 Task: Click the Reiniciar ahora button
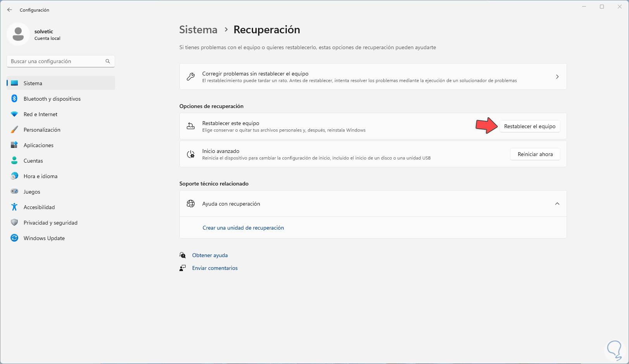[535, 154]
